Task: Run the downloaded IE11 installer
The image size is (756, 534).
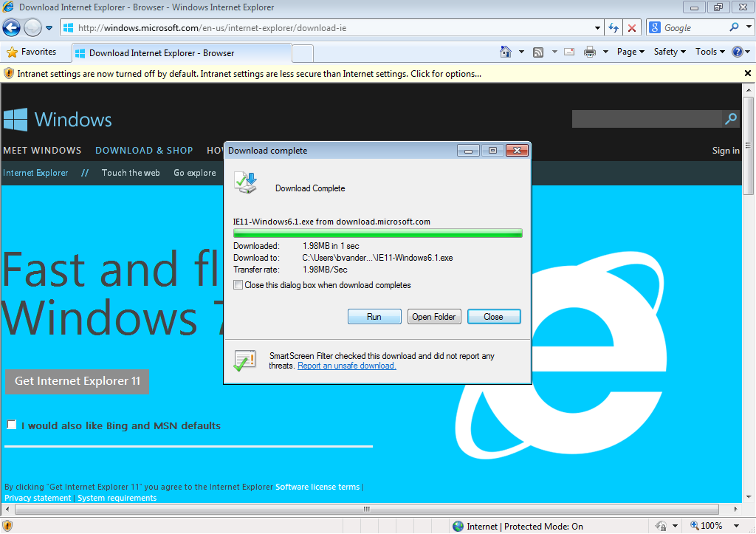Action: coord(374,316)
